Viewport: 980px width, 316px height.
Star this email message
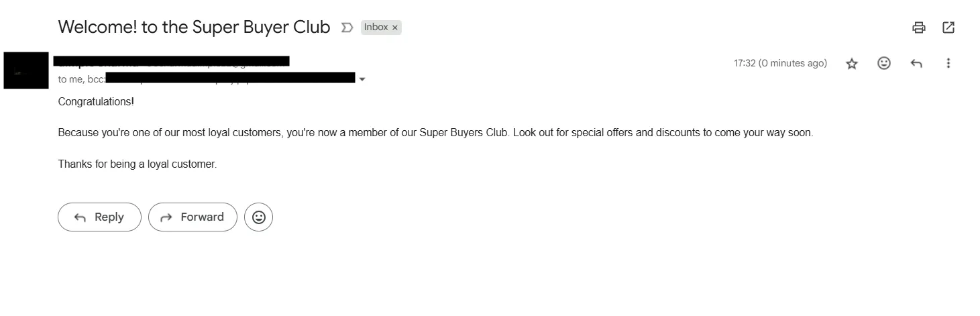point(852,64)
